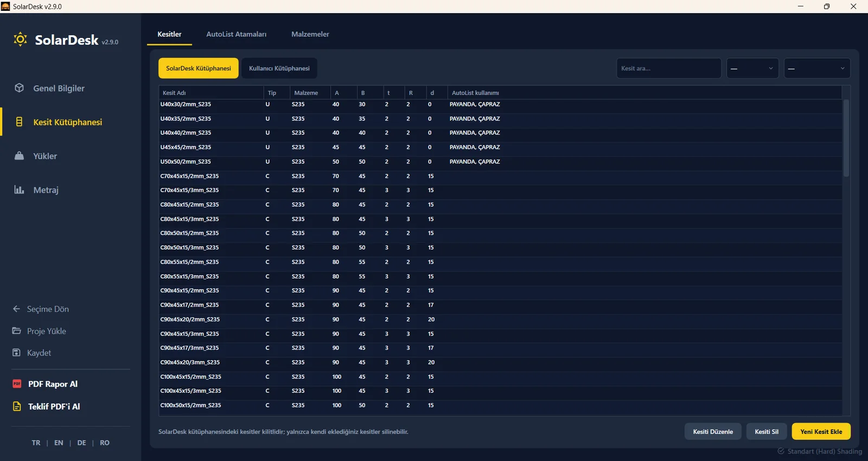Switch language to RO
This screenshot has height=461, width=868.
coord(105,443)
